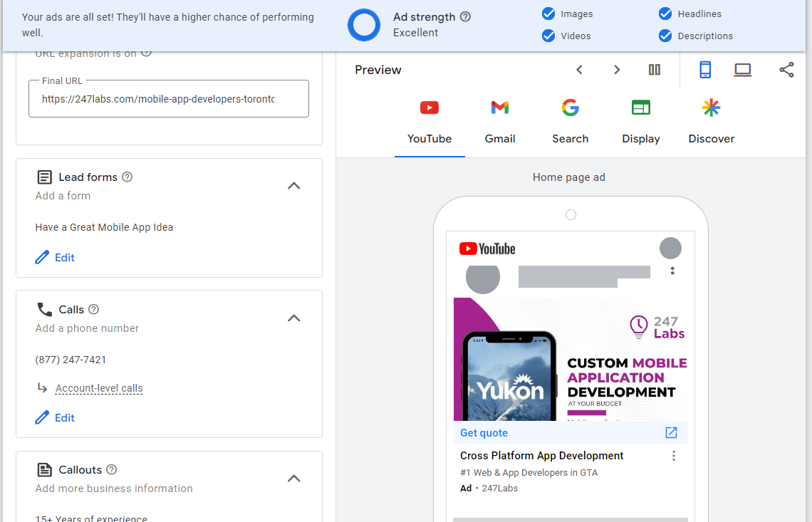Click the Ad strength progress circle
812x522 pixels.
click(364, 24)
